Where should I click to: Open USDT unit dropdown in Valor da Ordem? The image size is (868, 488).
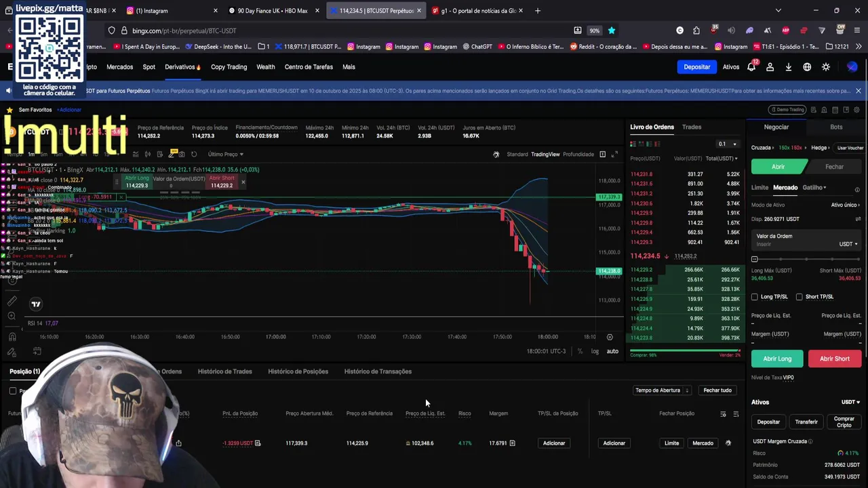(848, 244)
